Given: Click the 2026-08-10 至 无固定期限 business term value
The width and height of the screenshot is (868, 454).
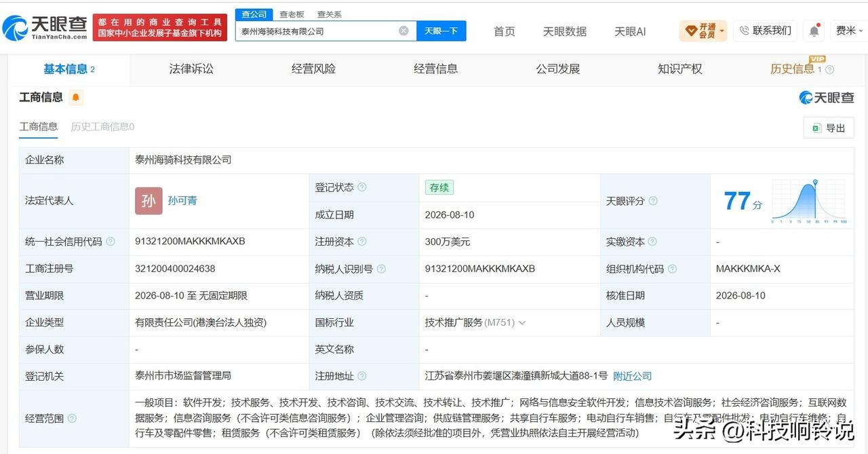Looking at the screenshot, I should click(x=191, y=296).
